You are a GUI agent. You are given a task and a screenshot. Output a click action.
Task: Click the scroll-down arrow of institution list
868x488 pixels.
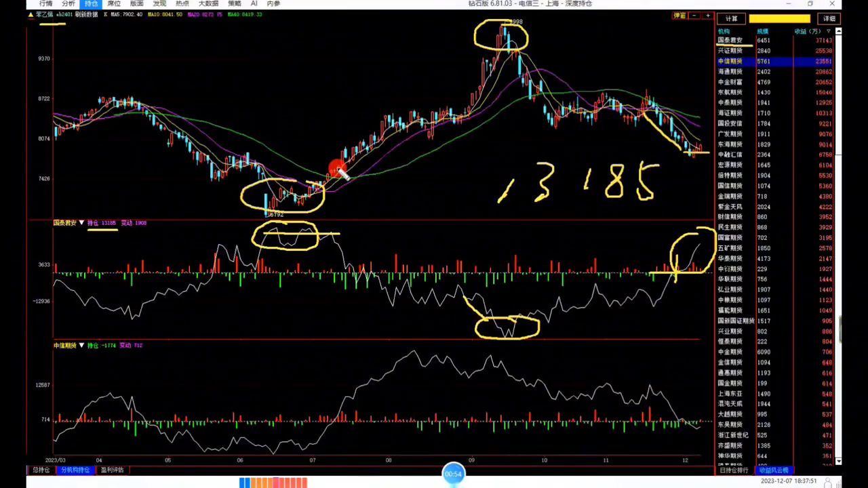(x=839, y=462)
